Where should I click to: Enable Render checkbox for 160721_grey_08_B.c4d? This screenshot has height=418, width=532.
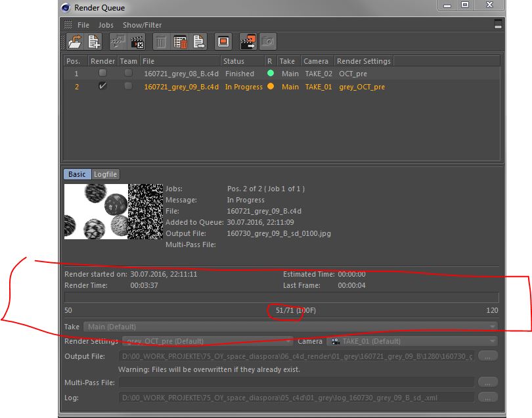[102, 73]
